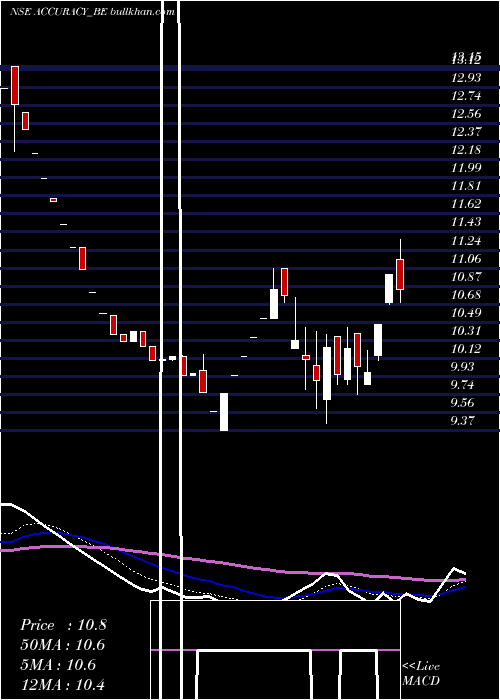Click the <<Live MACD label
500x700 pixels.
[x=421, y=674]
